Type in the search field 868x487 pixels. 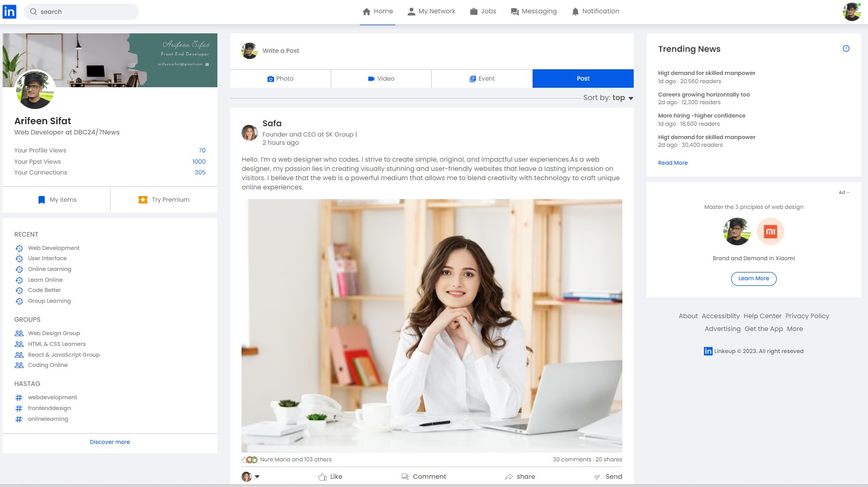click(85, 12)
